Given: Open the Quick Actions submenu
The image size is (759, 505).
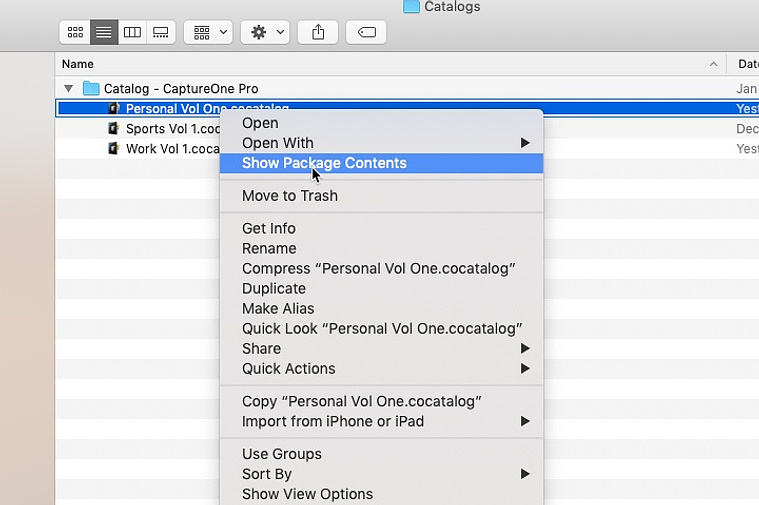Looking at the screenshot, I should click(381, 368).
